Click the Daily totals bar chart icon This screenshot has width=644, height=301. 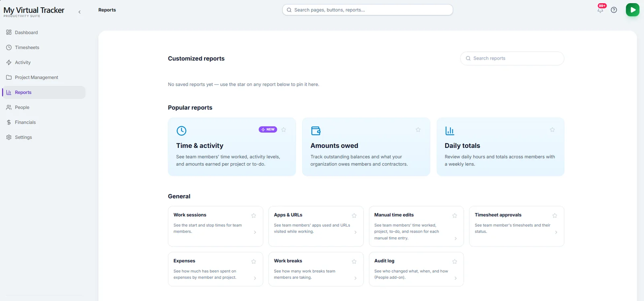(450, 131)
